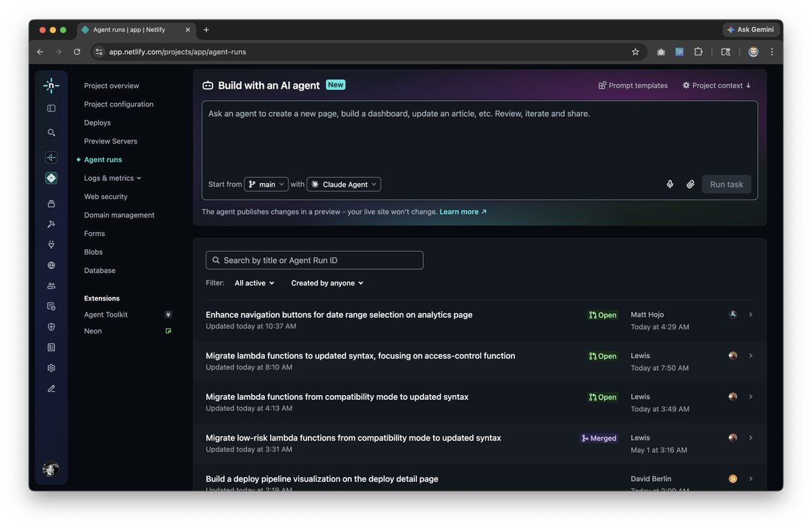Open search from the sidebar magnifier icon
The height and width of the screenshot is (529, 812).
pos(51,133)
